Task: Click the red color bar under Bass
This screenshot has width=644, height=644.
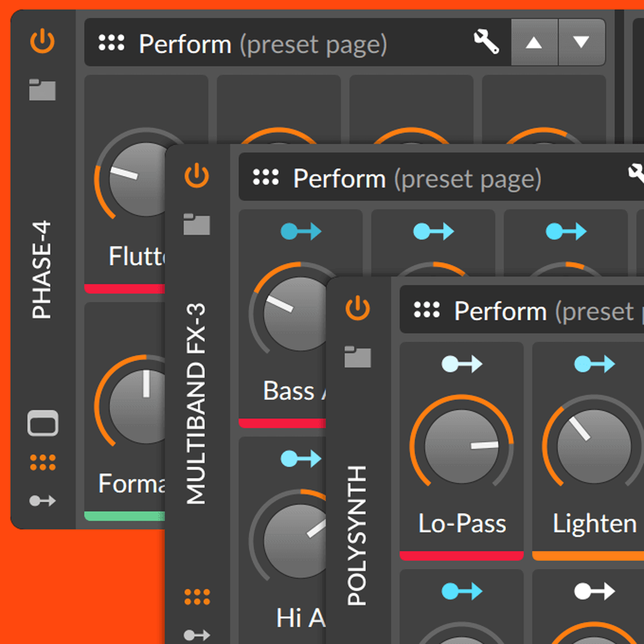Action: [282, 423]
